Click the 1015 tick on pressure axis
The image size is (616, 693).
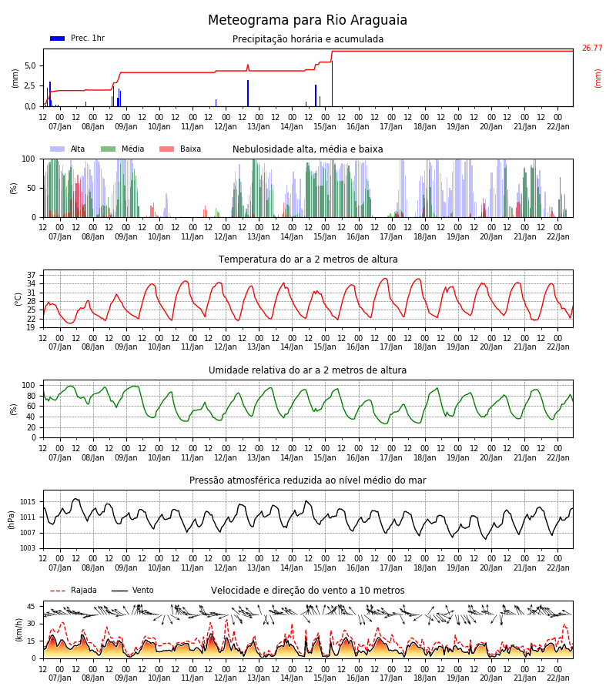(28, 501)
